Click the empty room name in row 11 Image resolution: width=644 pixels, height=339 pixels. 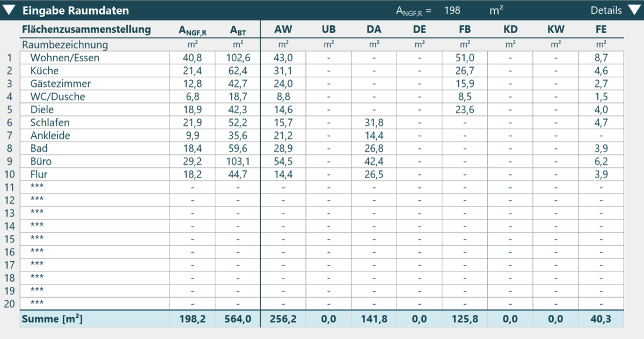click(x=95, y=187)
